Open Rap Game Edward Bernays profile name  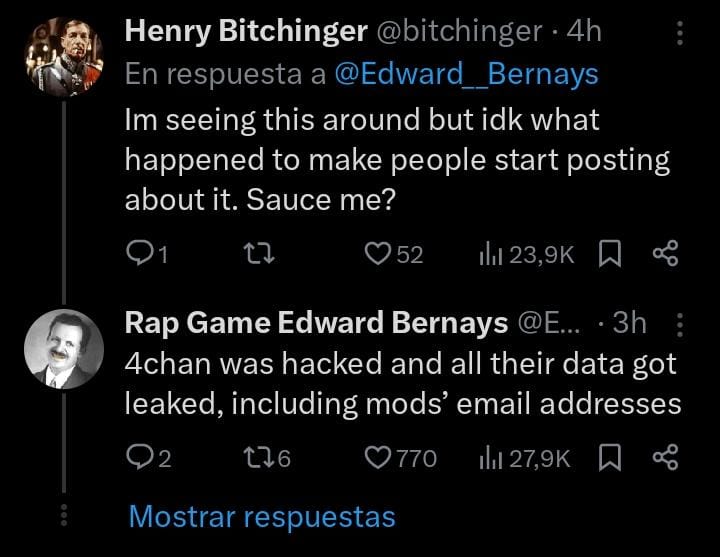(316, 323)
